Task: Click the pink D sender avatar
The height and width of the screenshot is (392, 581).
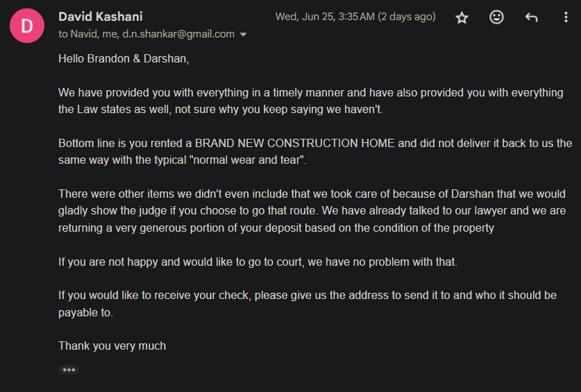Action: [x=27, y=26]
